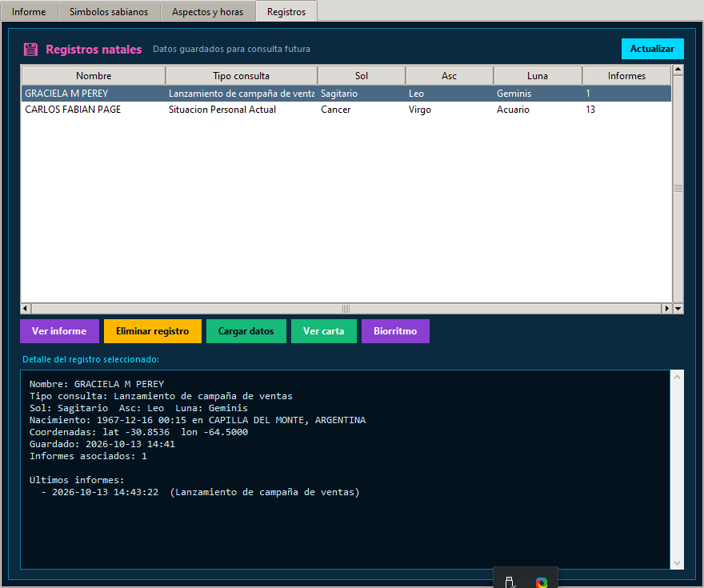Click the Coordenadas line in the detail panel

click(x=138, y=432)
